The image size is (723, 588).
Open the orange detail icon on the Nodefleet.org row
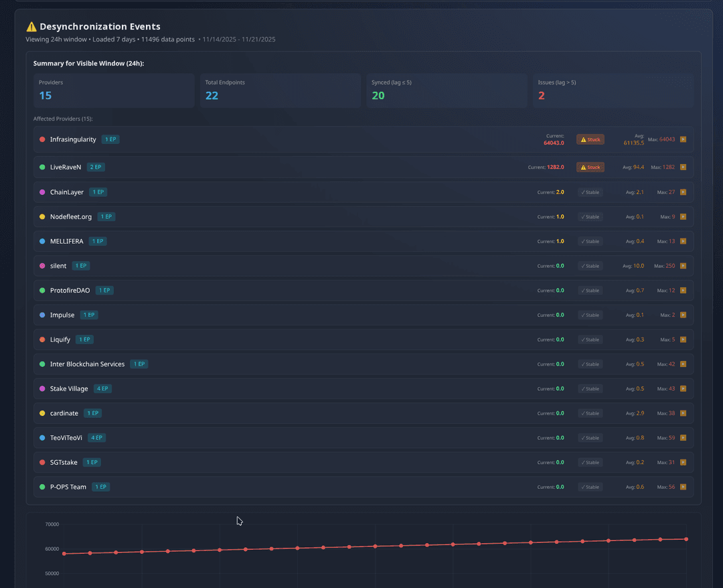[683, 216]
